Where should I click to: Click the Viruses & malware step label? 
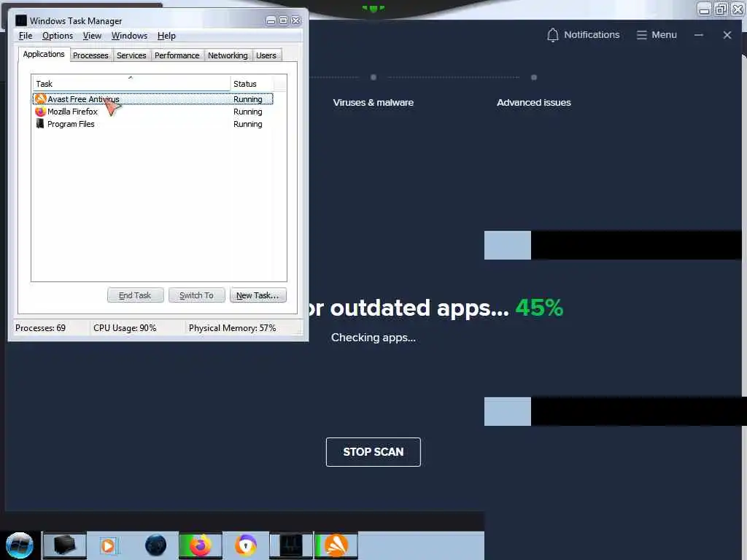click(x=373, y=102)
